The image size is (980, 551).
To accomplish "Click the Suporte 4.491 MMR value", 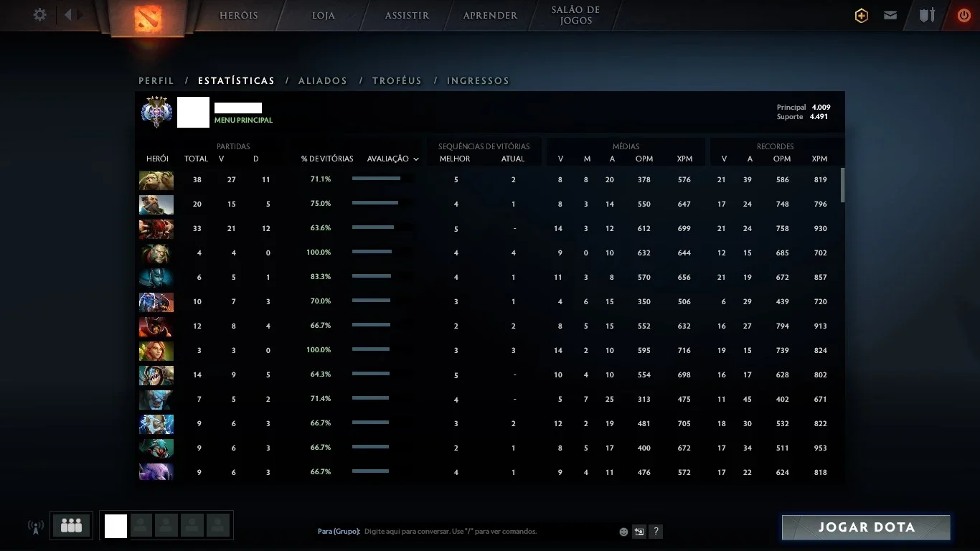I will tap(819, 116).
